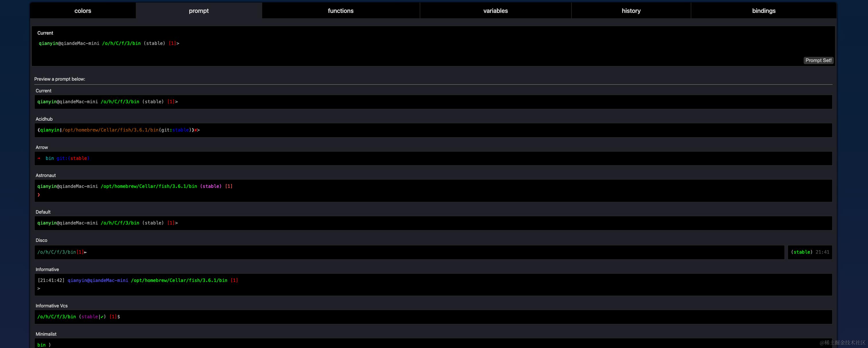Image resolution: width=868 pixels, height=348 pixels.
Task: Click the top Current prompt display box
Action: [433, 46]
